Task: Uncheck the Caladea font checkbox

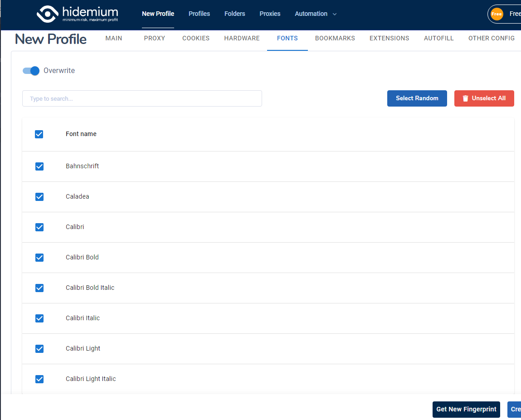Action: tap(39, 197)
